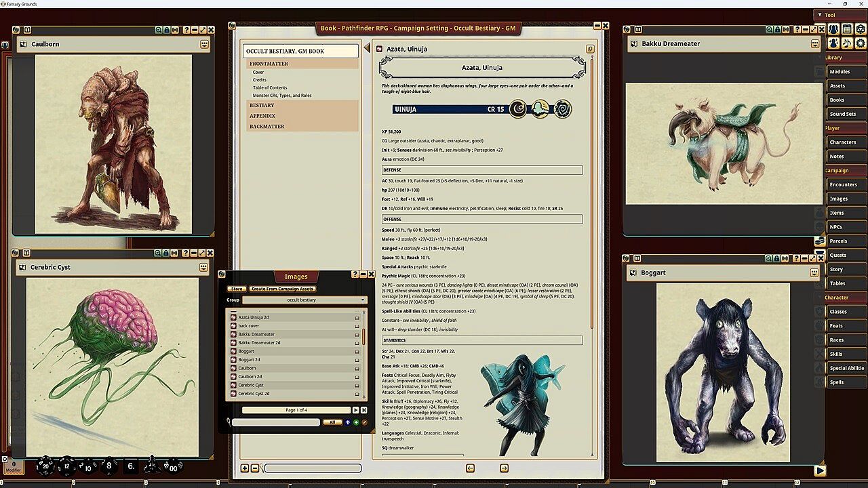Viewport: 868px width, 488px height.
Task: Click the search field in Images window
Action: pos(276,422)
